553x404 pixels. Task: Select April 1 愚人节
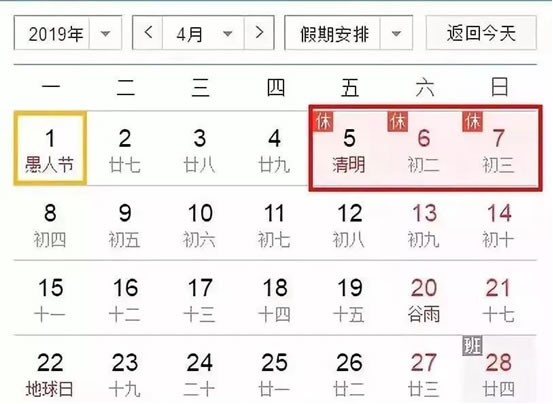[x=50, y=148]
